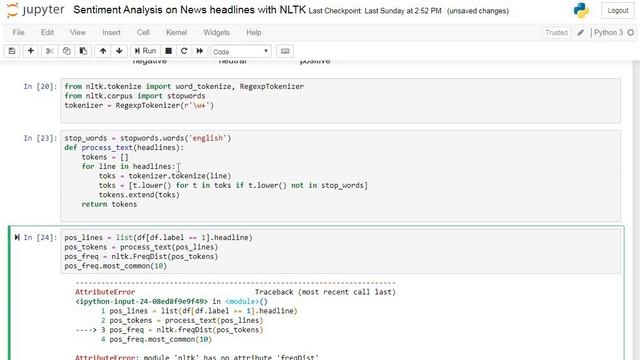Click the vertical page scrollbar

tap(636, 210)
